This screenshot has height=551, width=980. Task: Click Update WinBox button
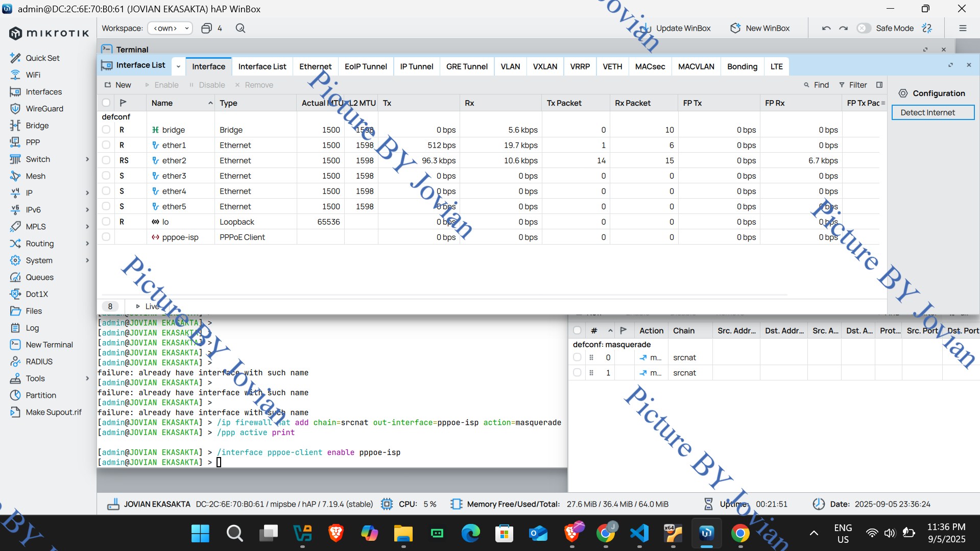pyautogui.click(x=676, y=28)
